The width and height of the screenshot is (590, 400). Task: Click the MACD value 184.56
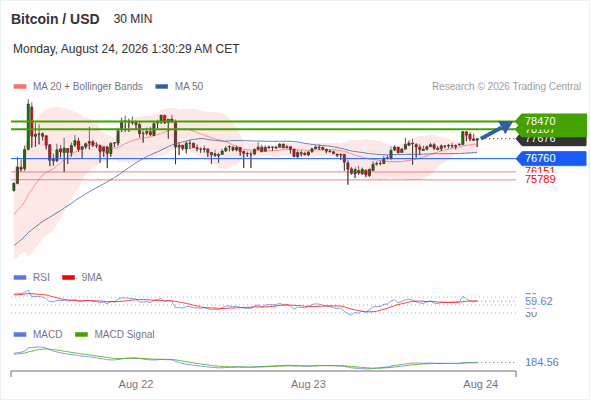pos(542,362)
